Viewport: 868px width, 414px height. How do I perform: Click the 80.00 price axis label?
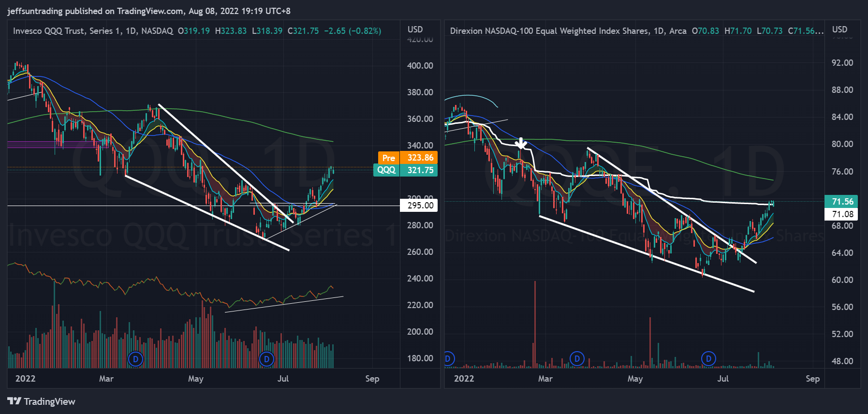[x=842, y=144]
